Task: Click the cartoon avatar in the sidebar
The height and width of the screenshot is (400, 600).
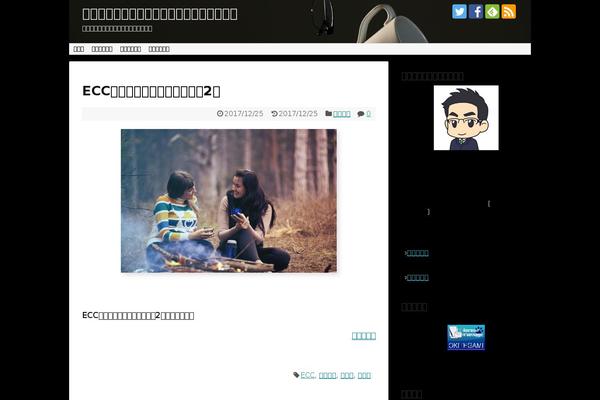Action: (466, 118)
